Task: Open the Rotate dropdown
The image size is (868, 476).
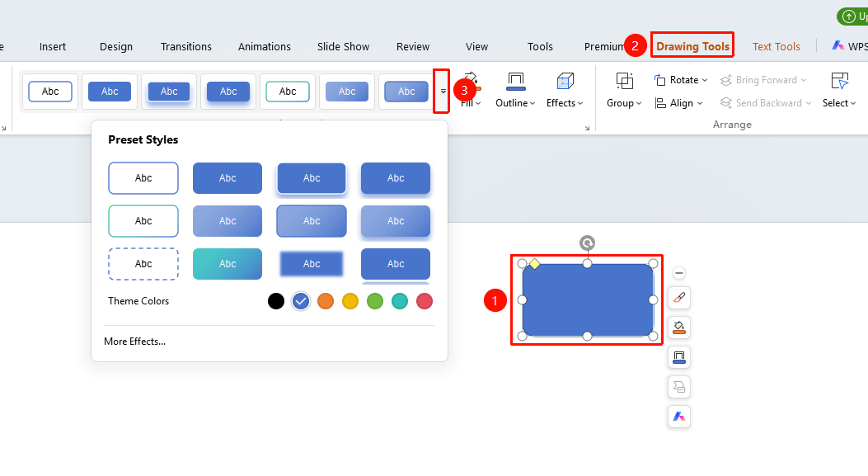Action: [680, 80]
